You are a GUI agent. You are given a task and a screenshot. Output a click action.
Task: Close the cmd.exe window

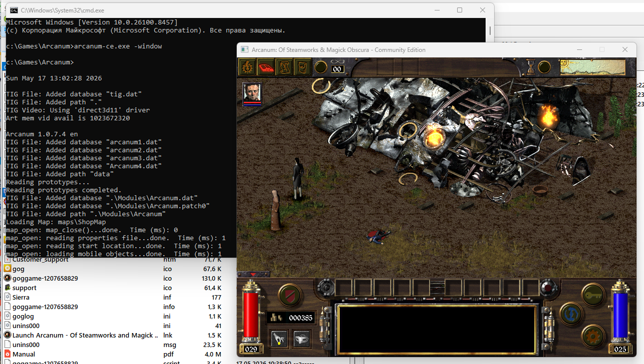483,10
